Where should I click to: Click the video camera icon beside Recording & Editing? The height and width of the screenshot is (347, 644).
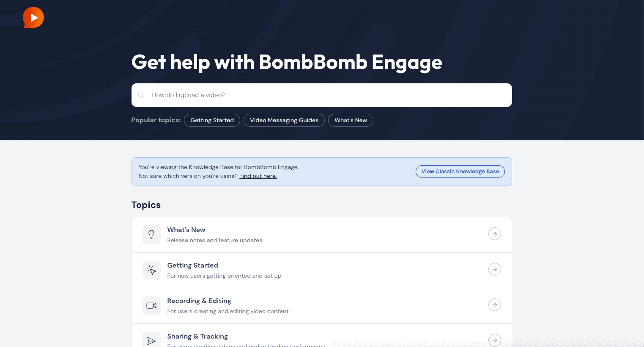[151, 306]
